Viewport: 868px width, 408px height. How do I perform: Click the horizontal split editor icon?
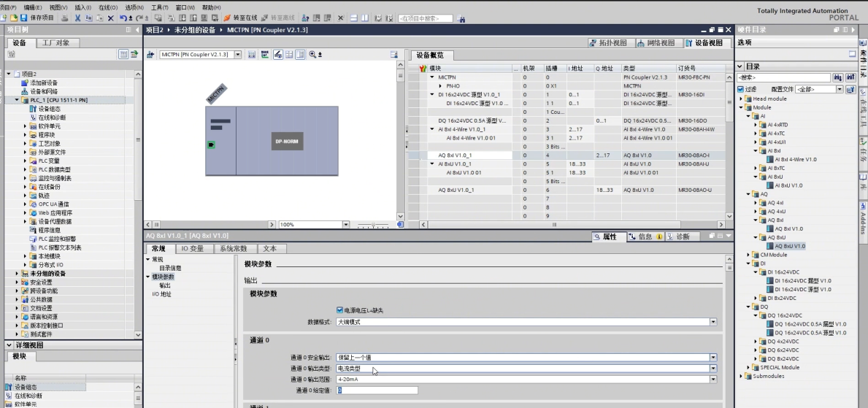coord(354,18)
